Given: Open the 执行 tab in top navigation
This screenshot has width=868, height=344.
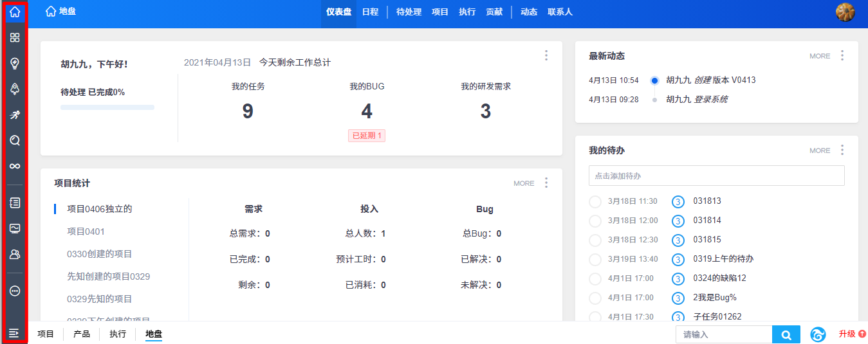Looking at the screenshot, I should (467, 12).
